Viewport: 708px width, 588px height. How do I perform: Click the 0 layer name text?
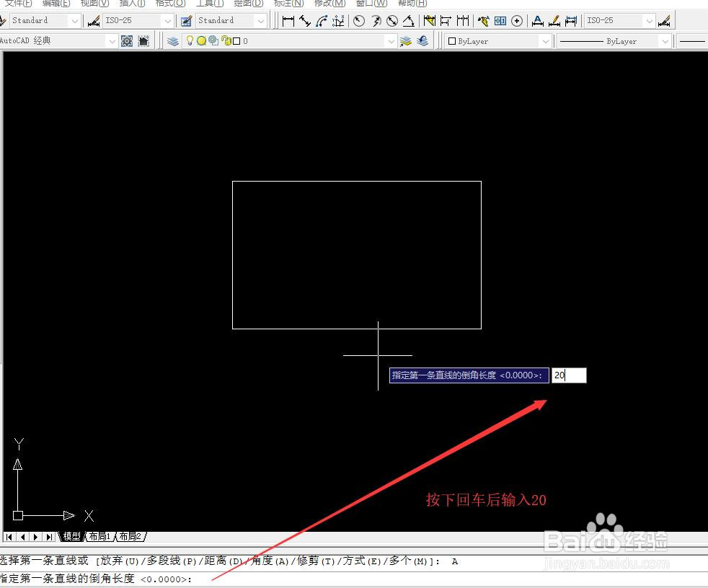point(245,41)
